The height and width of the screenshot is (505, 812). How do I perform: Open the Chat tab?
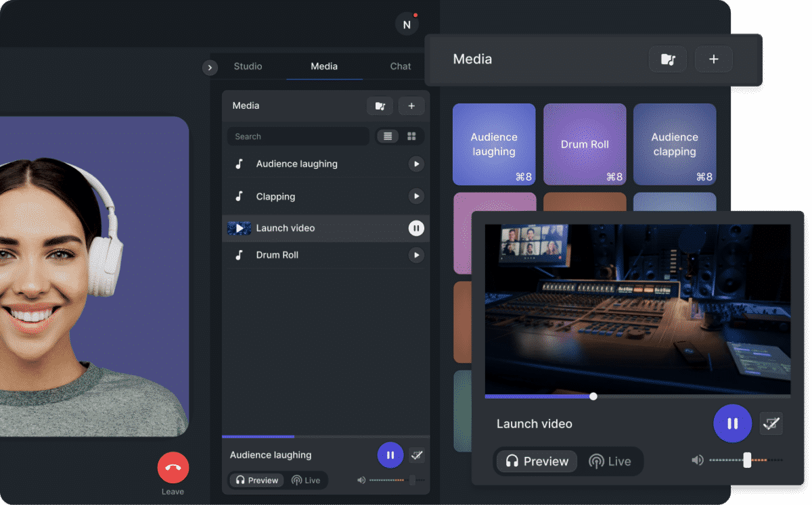tap(400, 66)
